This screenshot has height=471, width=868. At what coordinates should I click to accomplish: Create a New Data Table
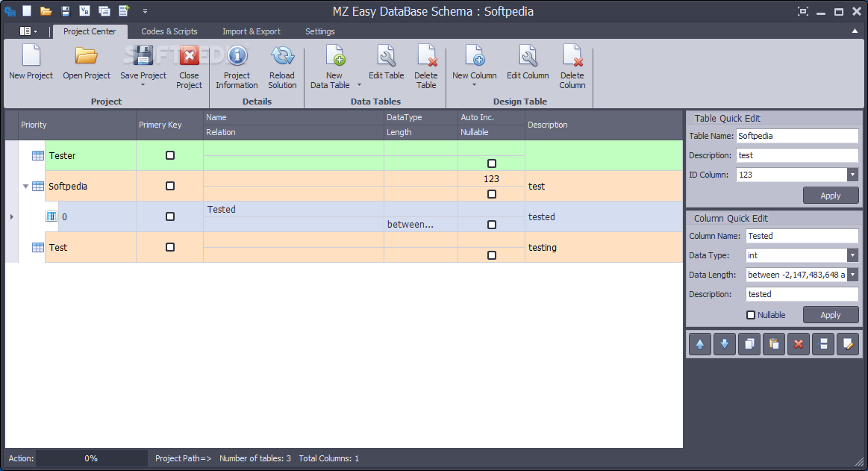click(334, 57)
